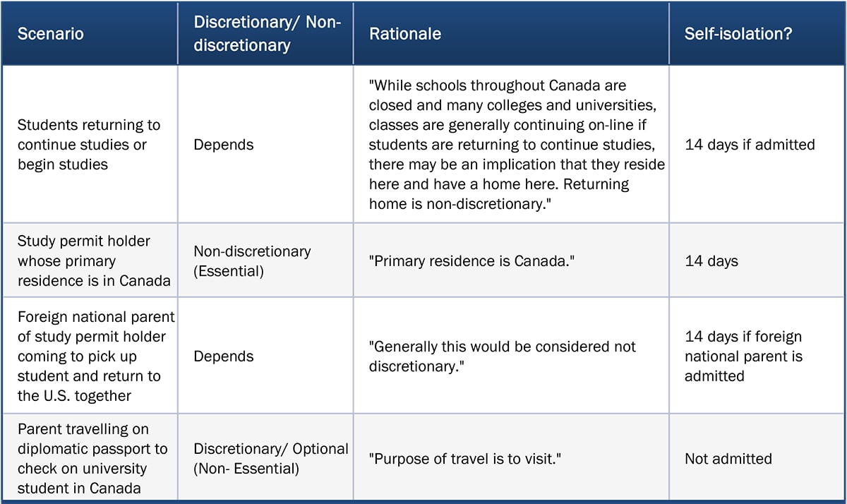Click the 'Study permit holder whose primary residence' cell

click(x=94, y=260)
